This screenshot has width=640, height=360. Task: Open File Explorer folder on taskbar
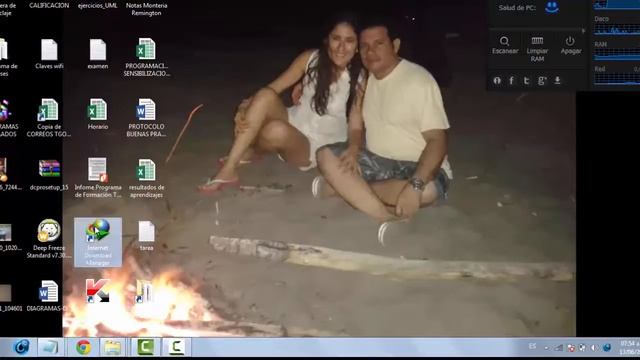pyautogui.click(x=112, y=347)
